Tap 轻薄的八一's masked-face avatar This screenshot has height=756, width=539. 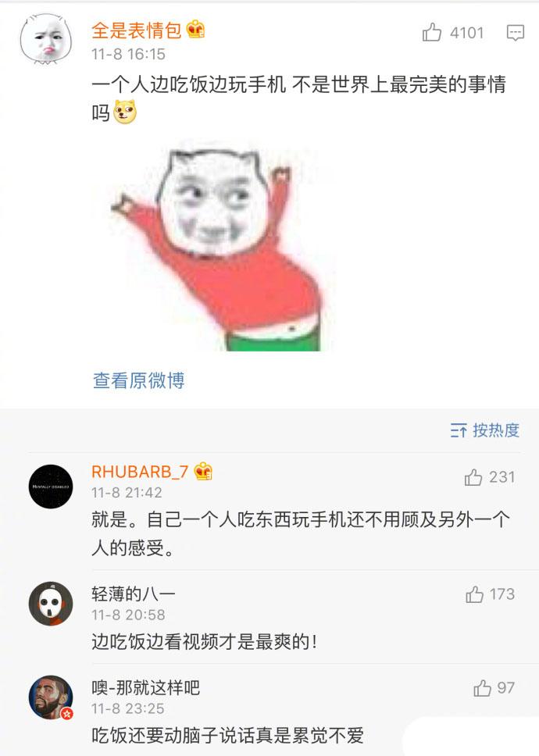point(51,604)
